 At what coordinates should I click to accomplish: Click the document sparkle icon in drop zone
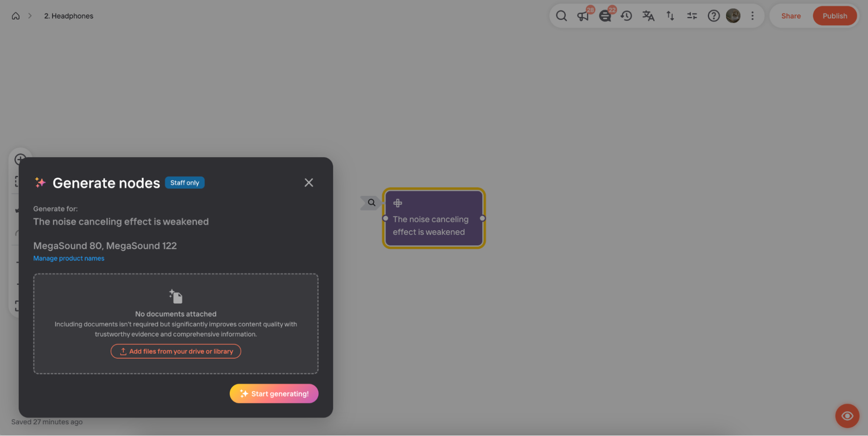(x=176, y=297)
